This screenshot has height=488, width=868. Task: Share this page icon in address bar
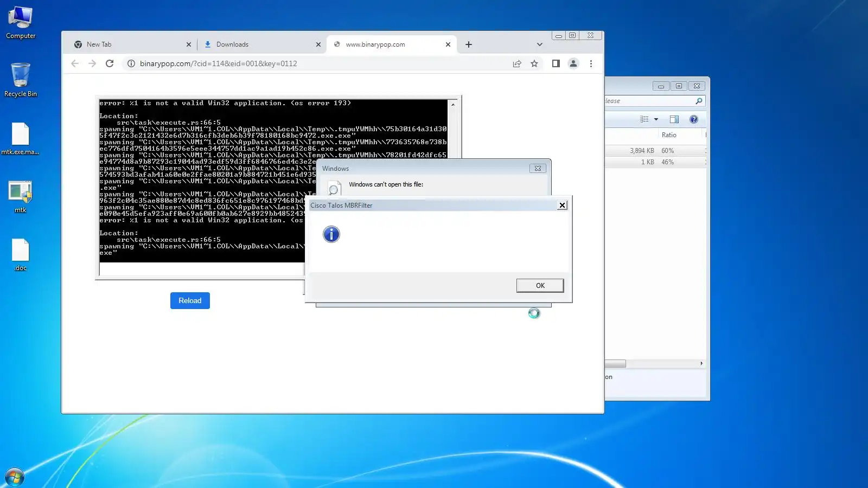[517, 63]
